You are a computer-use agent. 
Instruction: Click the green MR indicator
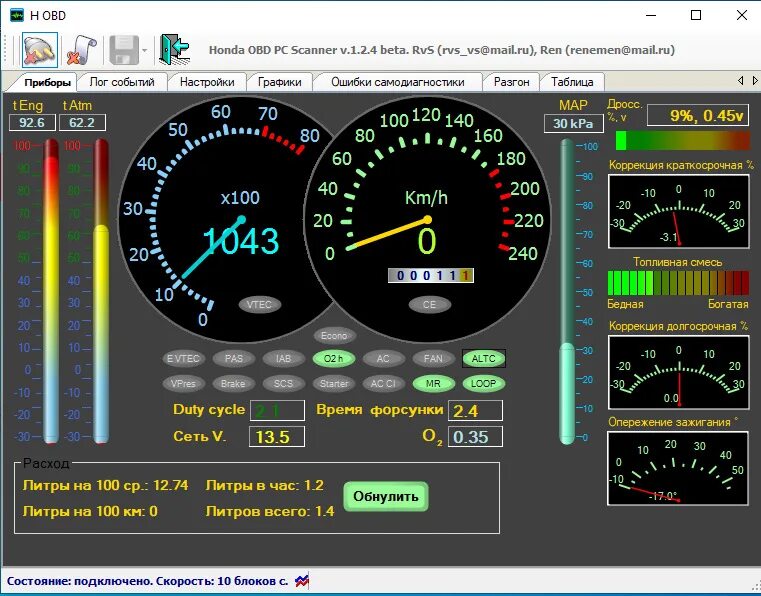(433, 383)
